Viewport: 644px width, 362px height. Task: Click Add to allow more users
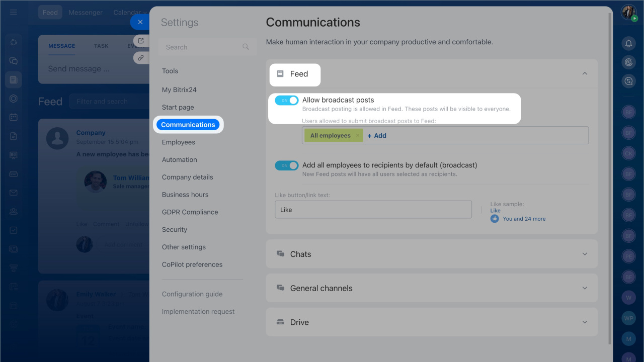pos(377,136)
